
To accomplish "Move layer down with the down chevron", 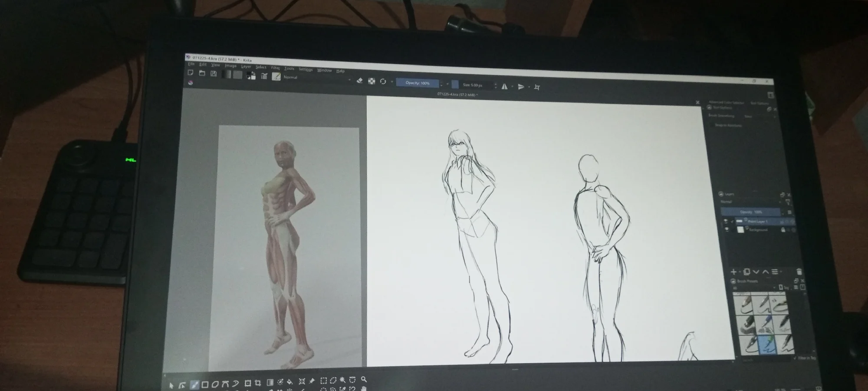I will coord(756,272).
